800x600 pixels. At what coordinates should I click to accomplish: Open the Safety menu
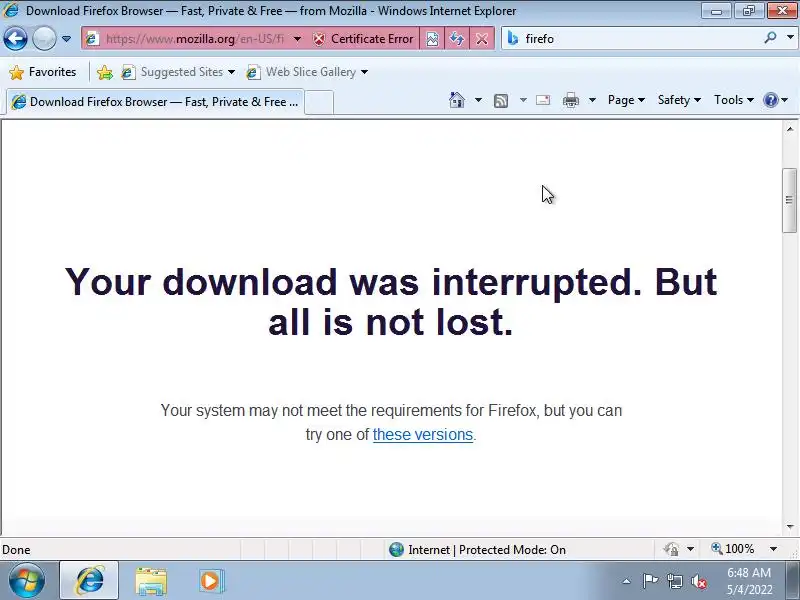[x=679, y=100]
